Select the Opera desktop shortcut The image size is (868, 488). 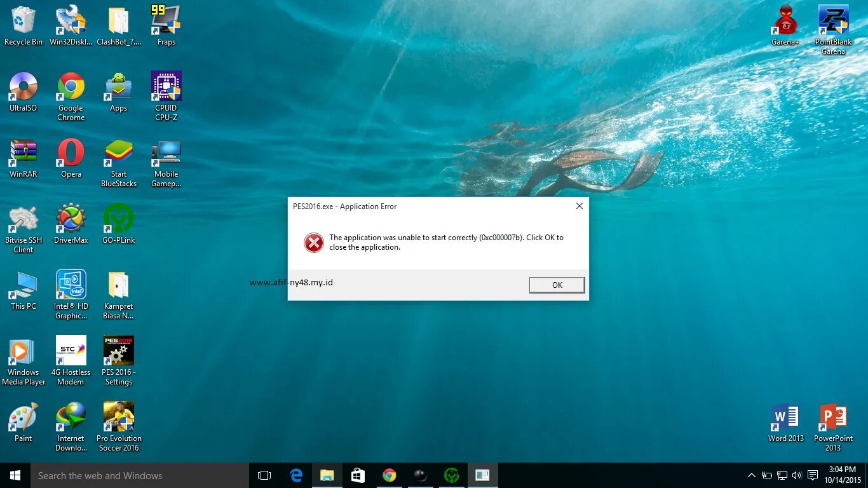(x=71, y=158)
